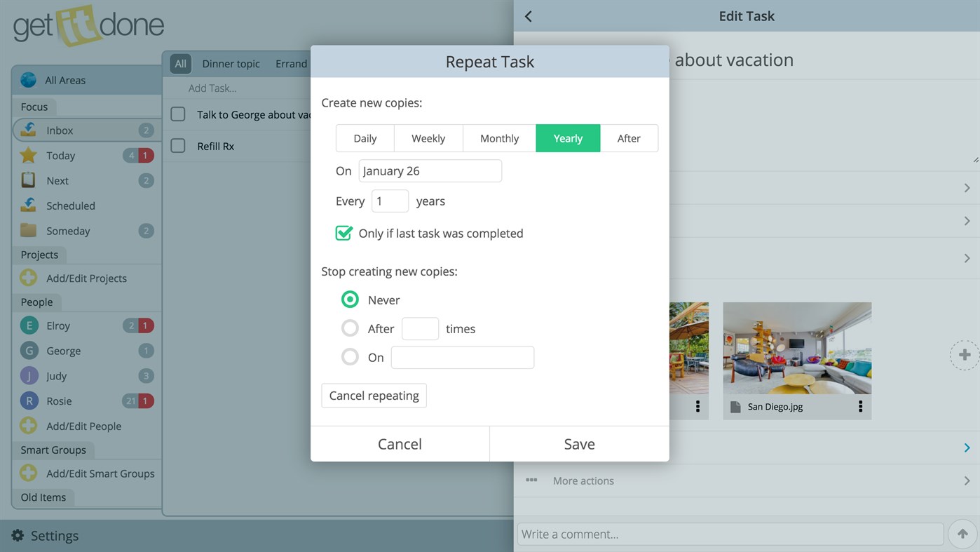Open the Someday folder icon
The width and height of the screenshot is (980, 552).
(x=28, y=230)
